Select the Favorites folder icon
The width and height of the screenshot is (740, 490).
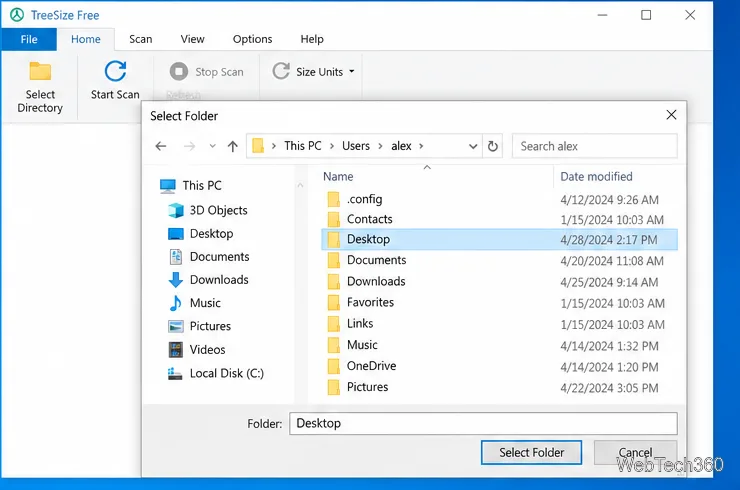click(x=334, y=302)
